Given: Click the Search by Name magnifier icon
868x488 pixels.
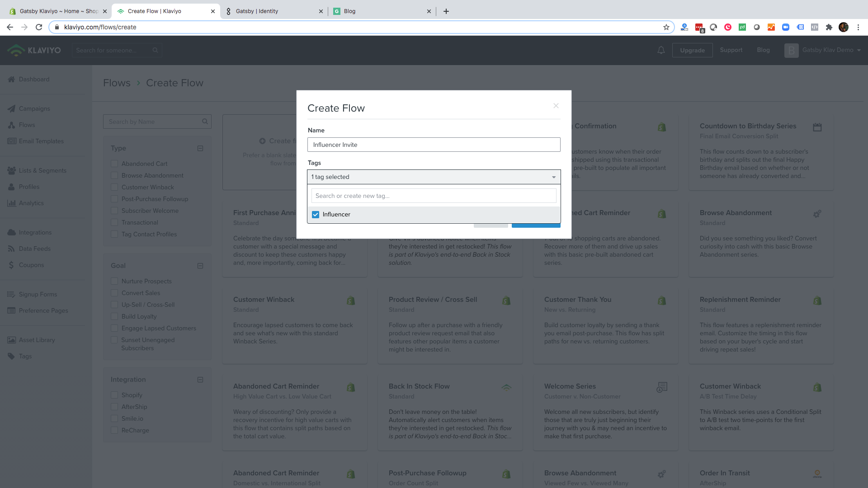Looking at the screenshot, I should coord(205,122).
